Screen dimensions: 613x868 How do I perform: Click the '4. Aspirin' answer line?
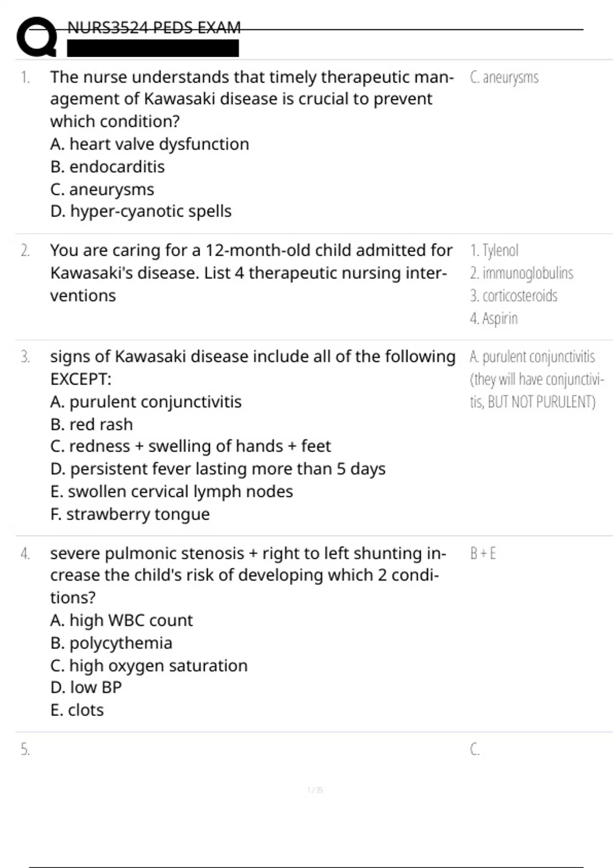493,319
